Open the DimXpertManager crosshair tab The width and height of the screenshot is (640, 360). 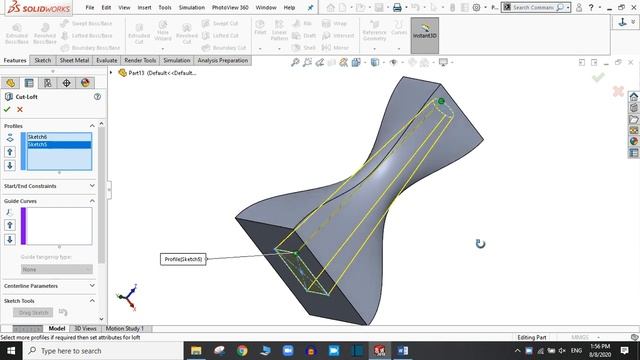[x=66, y=83]
